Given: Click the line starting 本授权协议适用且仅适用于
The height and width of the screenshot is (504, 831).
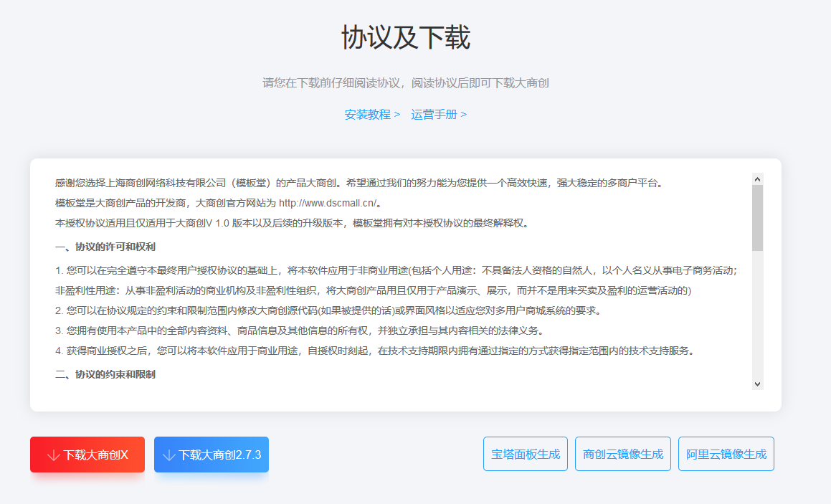Looking at the screenshot, I should pos(293,223).
